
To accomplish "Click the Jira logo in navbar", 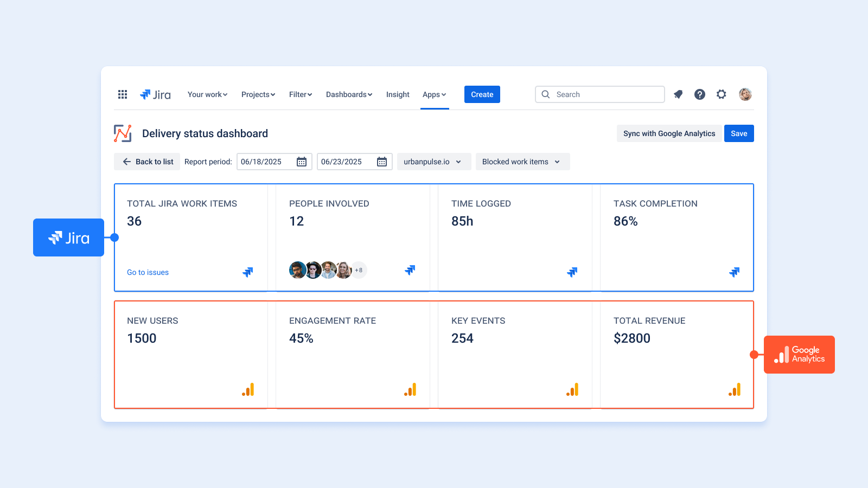I will pos(155,94).
